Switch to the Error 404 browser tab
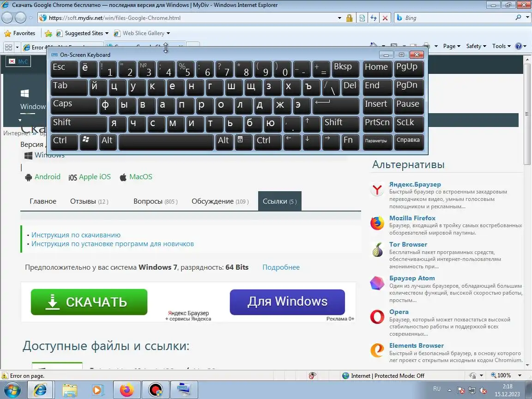532x399 pixels. 62,48
